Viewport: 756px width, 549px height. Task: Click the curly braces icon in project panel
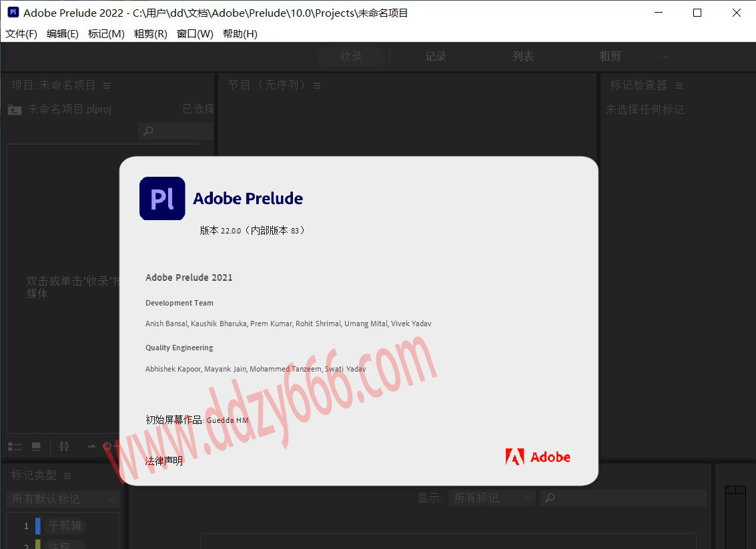coord(63,447)
